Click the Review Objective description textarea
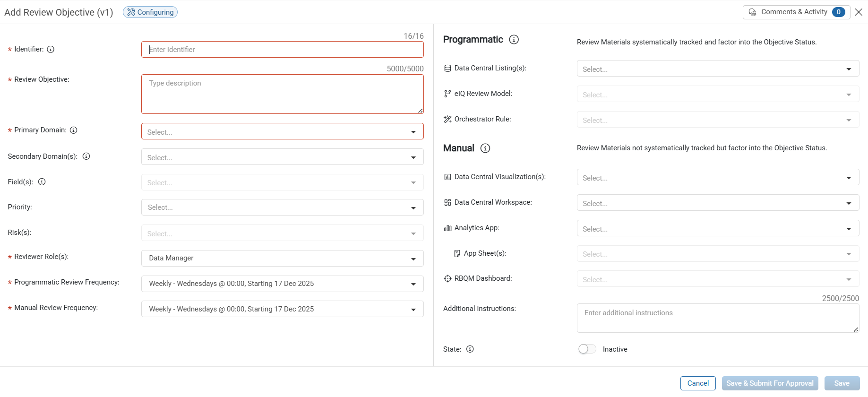Viewport: 868px width, 397px height. tap(283, 94)
